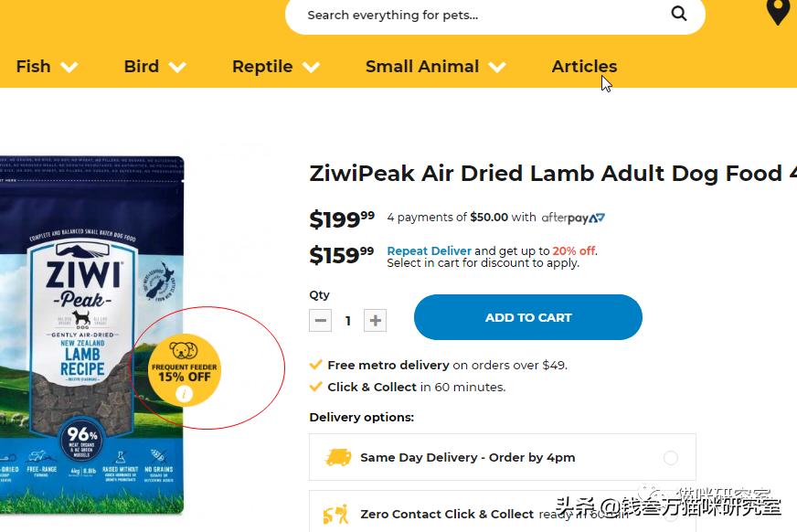Open the Small Animal menu
Screen dimensions: 797x532
pyautogui.click(x=435, y=67)
